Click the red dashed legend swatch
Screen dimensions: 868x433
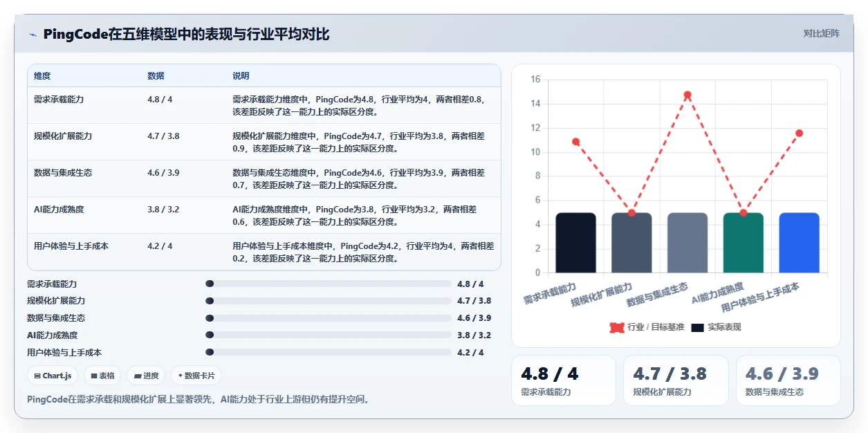(617, 327)
